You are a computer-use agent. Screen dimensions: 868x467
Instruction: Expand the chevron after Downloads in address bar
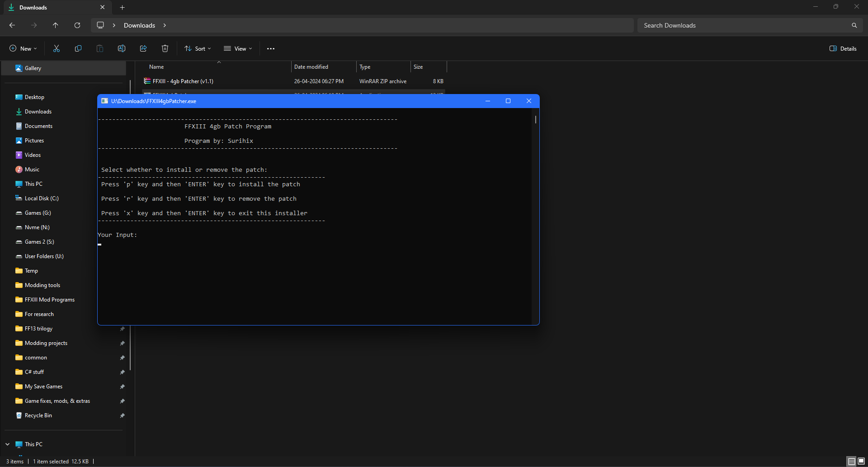click(165, 25)
